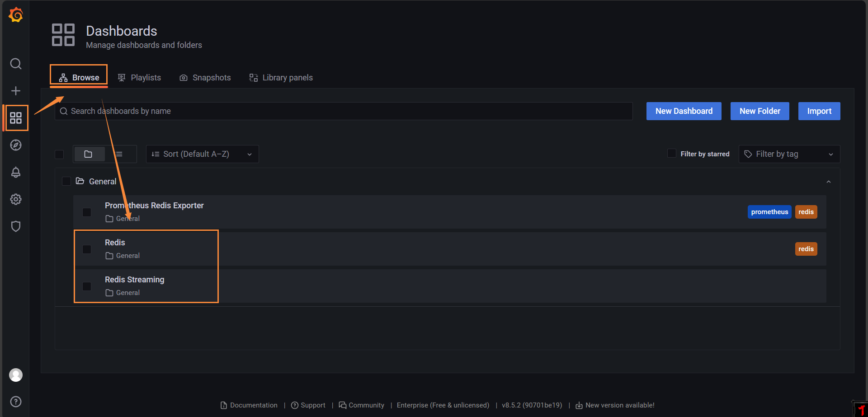Switch to folder view layout icon

click(x=89, y=154)
